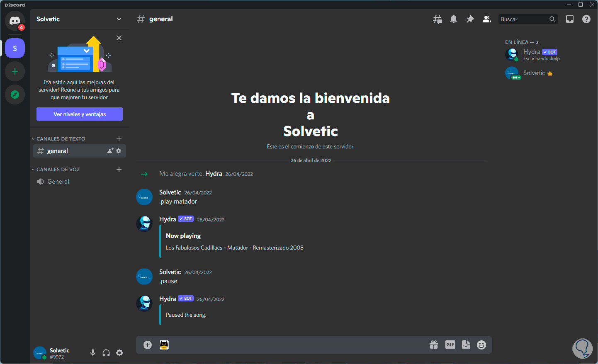598x364 pixels.
Task: Toggle microphone mute
Action: (93, 353)
